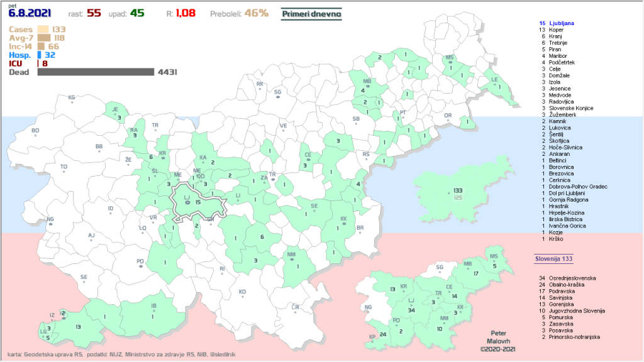Click the Slovenija 133 heading

[x=553, y=259]
